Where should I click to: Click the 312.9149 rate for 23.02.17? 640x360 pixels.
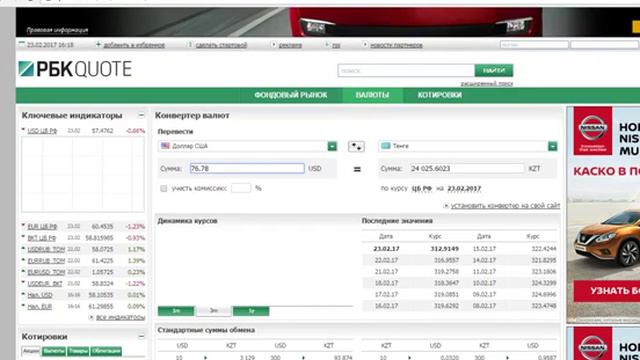coord(444,249)
